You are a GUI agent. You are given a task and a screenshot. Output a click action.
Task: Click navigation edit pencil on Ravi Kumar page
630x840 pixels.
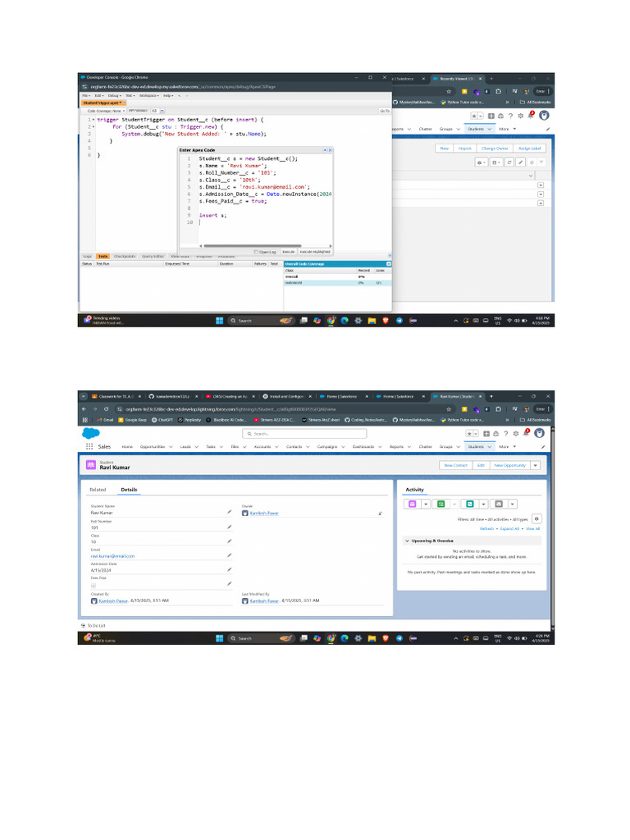pos(543,446)
